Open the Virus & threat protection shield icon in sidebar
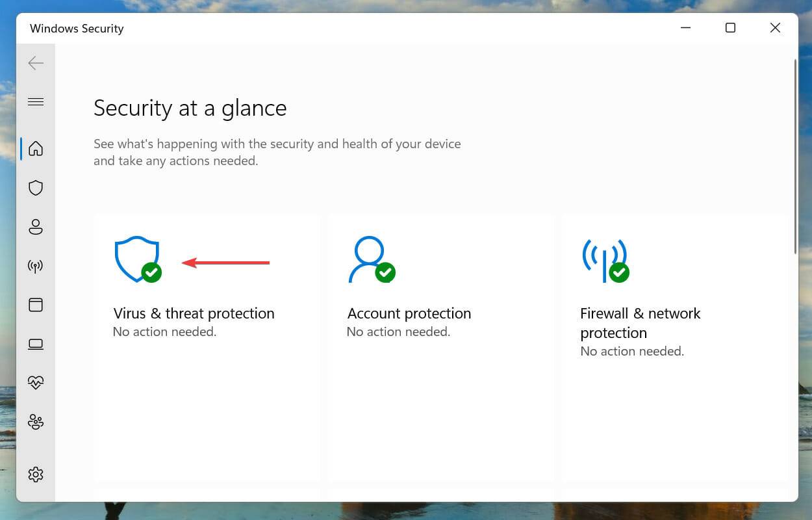The width and height of the screenshot is (812, 520). (36, 188)
